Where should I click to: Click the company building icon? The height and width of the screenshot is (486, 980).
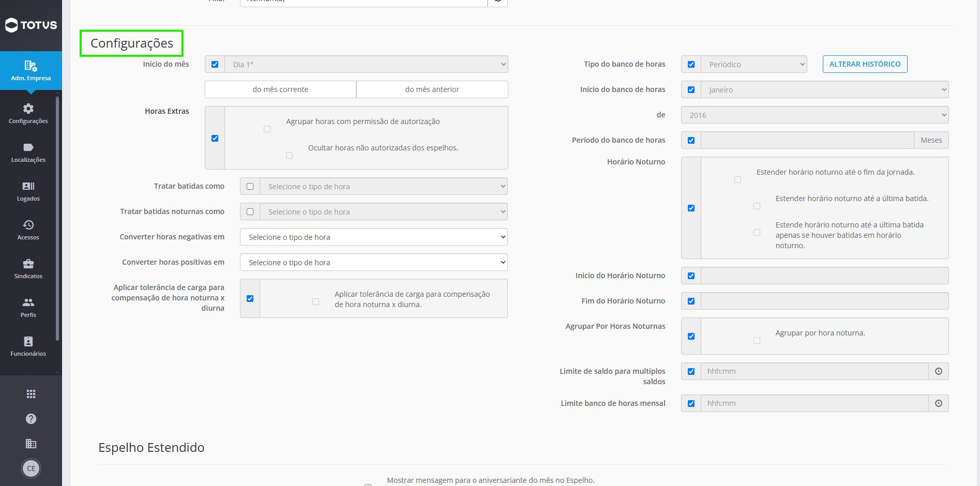pyautogui.click(x=31, y=444)
